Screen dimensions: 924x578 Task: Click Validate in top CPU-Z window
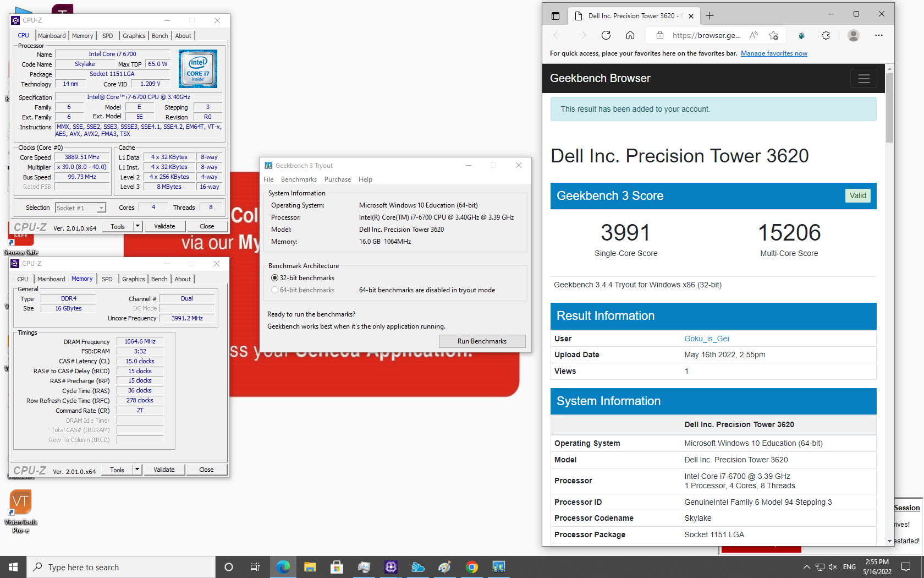164,226
